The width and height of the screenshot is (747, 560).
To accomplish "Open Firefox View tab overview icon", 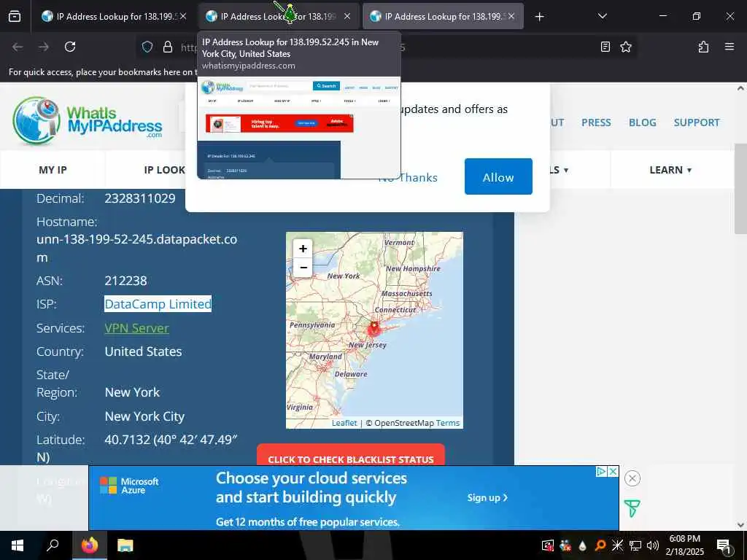I will tap(15, 17).
